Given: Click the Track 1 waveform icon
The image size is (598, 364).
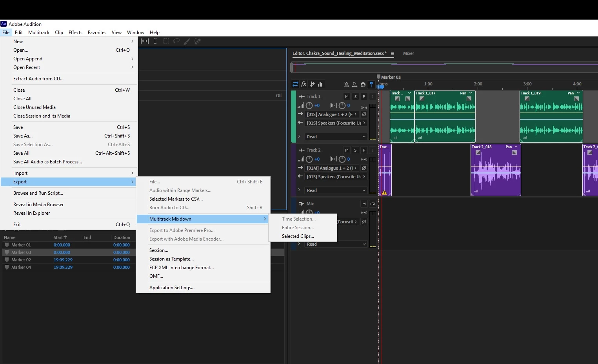Looking at the screenshot, I should coord(302,96).
